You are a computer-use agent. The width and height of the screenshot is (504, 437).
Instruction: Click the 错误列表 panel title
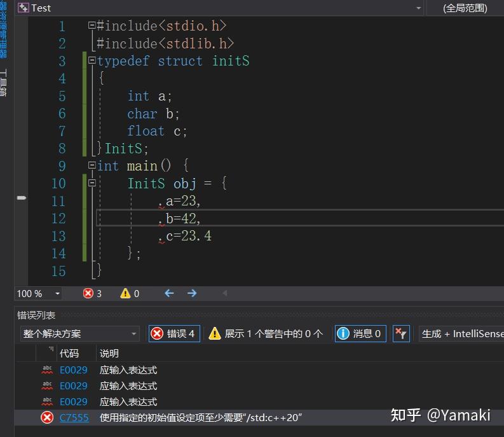(36, 315)
